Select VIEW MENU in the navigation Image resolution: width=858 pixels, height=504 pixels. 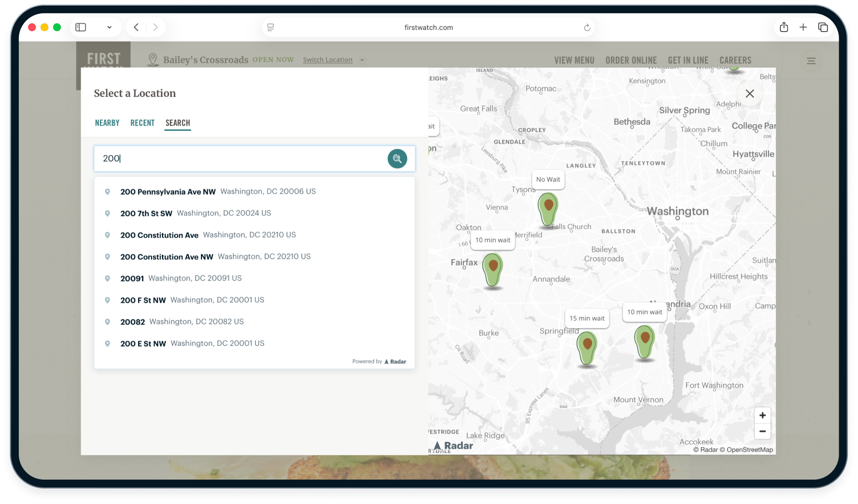click(x=574, y=60)
